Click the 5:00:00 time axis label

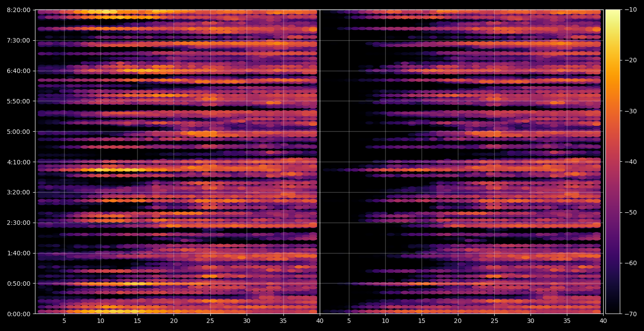18,132
